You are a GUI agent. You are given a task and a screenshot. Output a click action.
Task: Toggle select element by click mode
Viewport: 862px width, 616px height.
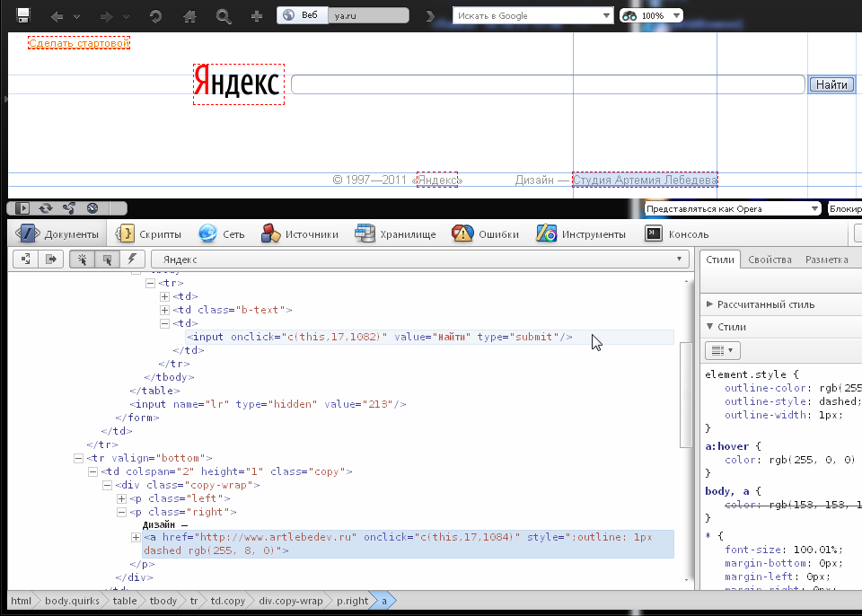coord(83,260)
